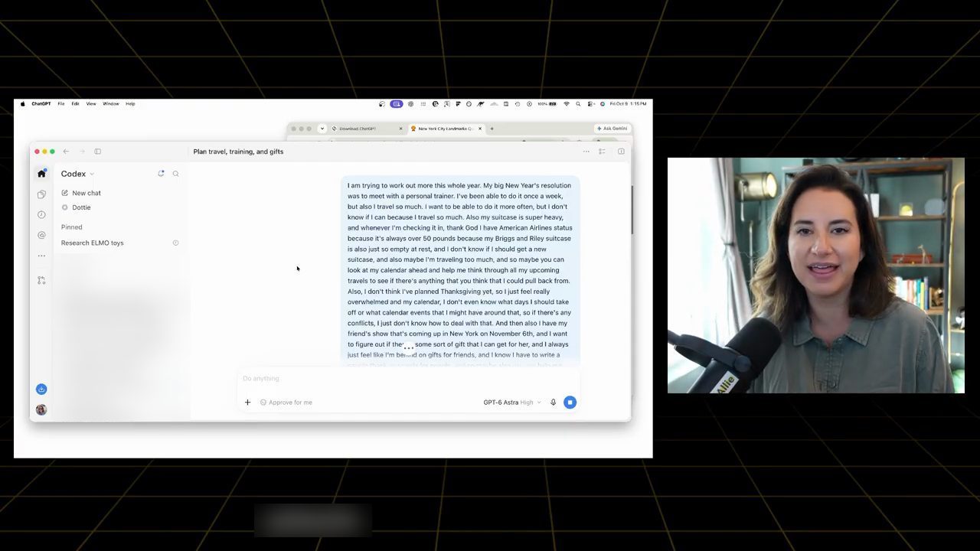980x551 pixels.
Task: Switch to Download ChatGPT browser tab
Action: (367, 129)
